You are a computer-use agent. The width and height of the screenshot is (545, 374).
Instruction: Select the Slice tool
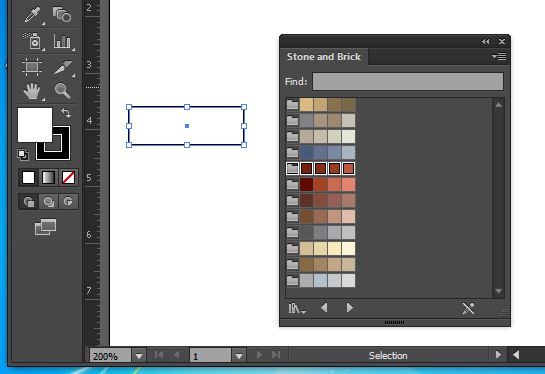63,67
